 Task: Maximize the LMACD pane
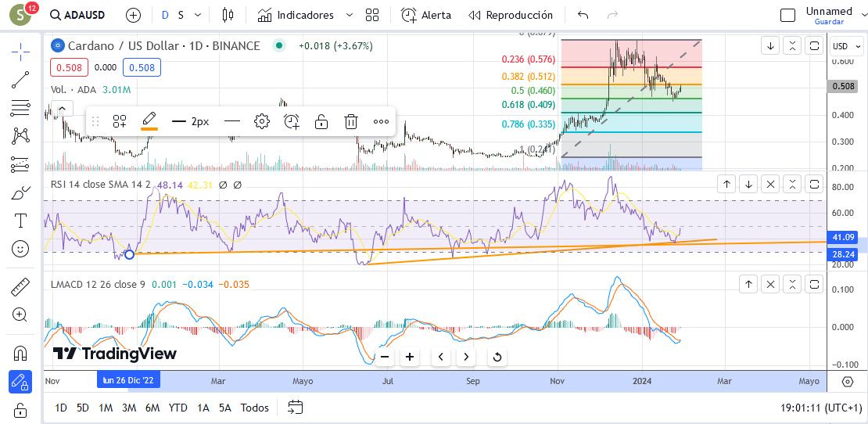point(814,285)
